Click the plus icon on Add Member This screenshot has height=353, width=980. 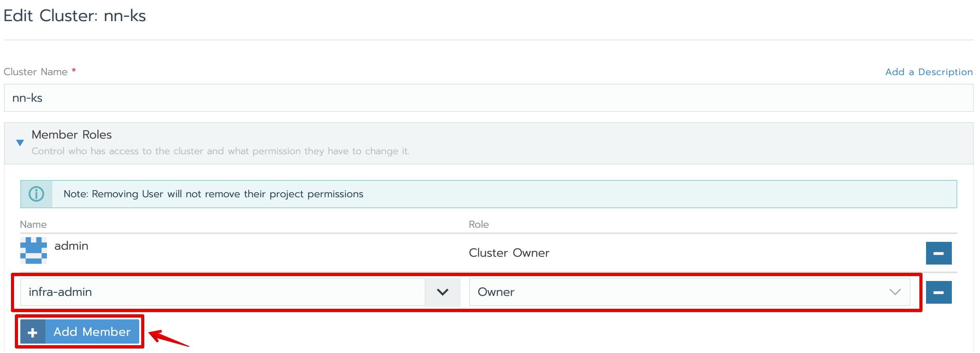click(33, 332)
